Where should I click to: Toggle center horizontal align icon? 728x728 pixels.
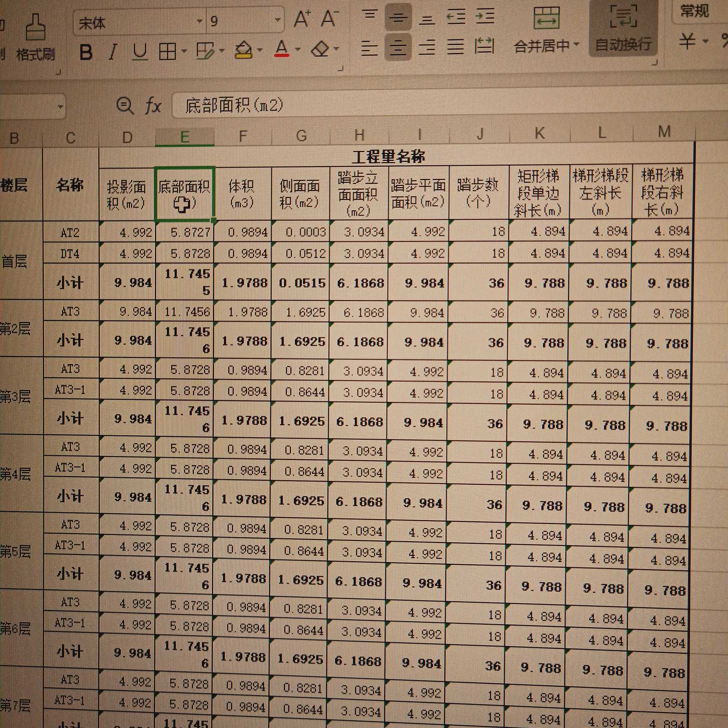[397, 47]
